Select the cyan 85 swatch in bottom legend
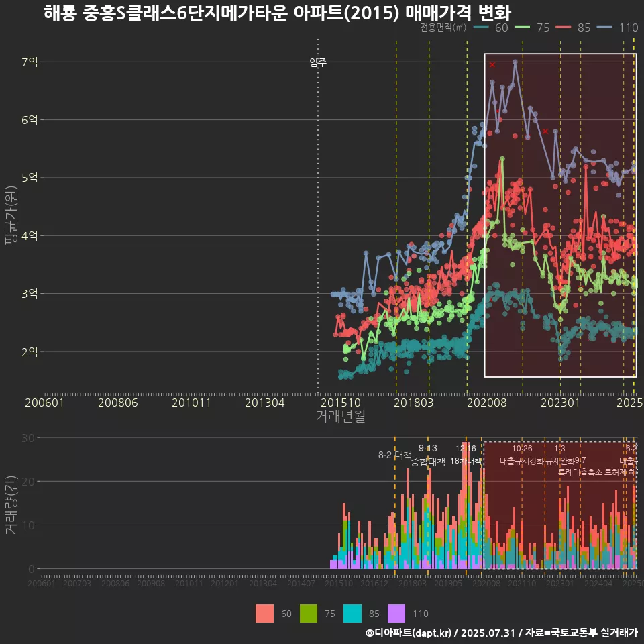644x644 pixels. (352, 614)
